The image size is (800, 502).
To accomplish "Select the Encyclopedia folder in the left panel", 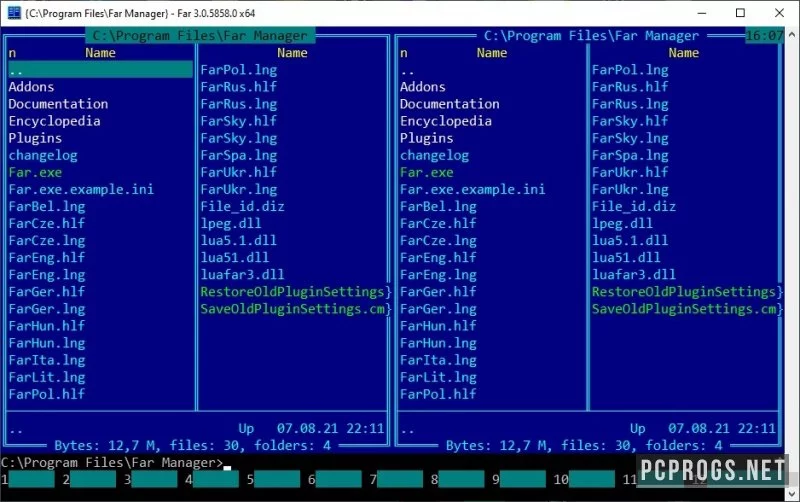I will [x=54, y=121].
